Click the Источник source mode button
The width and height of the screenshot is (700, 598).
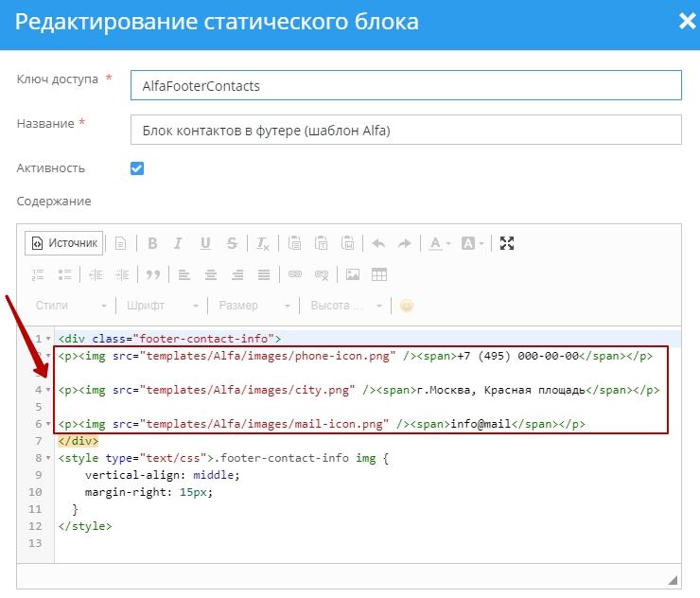pyautogui.click(x=64, y=243)
